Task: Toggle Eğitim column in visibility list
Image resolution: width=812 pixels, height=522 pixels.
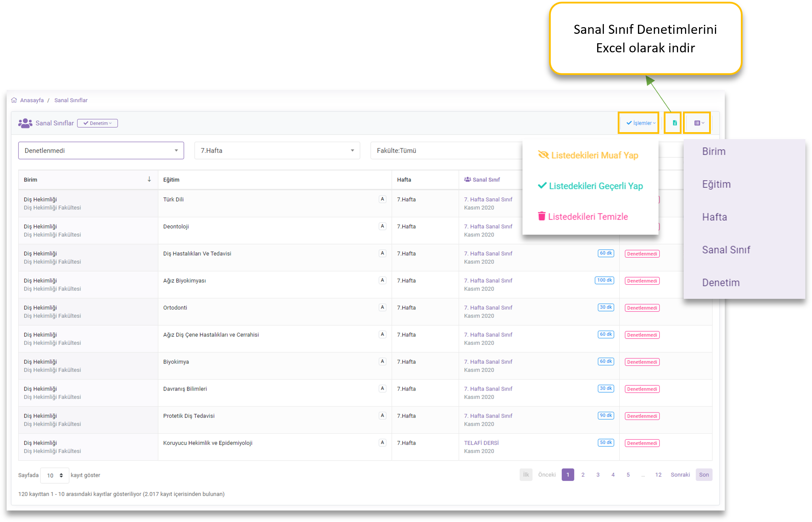Action: click(716, 184)
